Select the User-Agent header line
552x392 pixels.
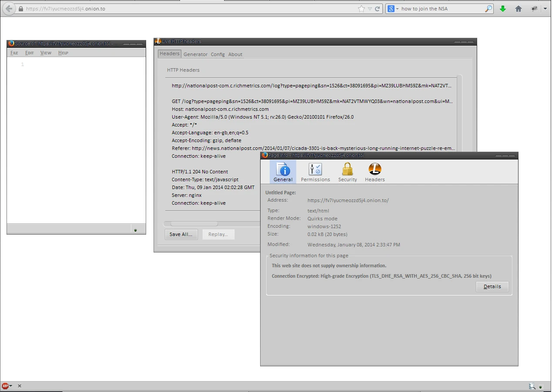pyautogui.click(x=263, y=117)
